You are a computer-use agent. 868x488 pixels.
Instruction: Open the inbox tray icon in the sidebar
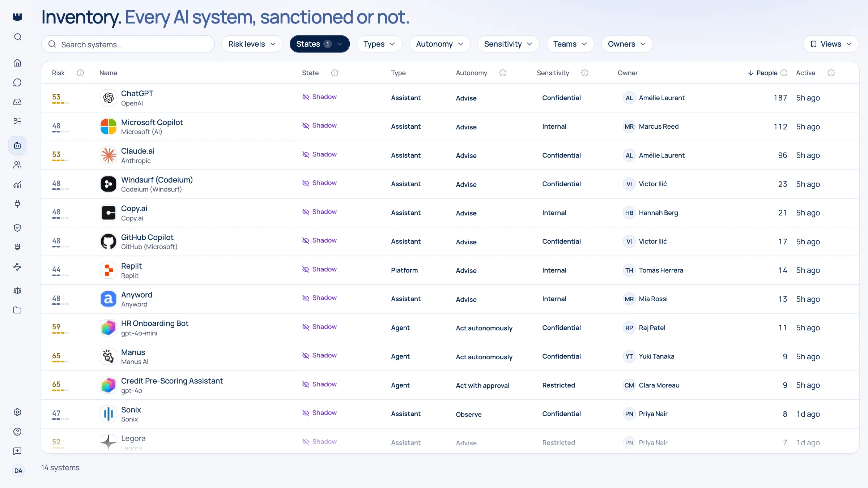17,102
